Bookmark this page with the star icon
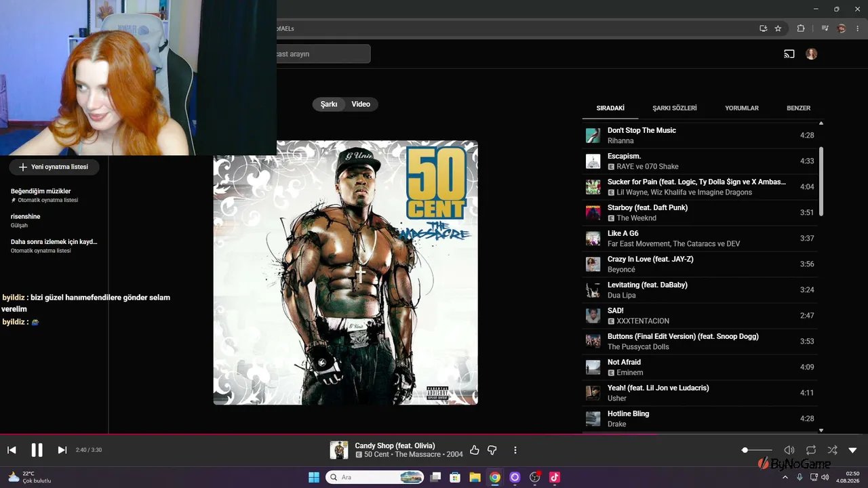The width and height of the screenshot is (868, 488). [778, 28]
